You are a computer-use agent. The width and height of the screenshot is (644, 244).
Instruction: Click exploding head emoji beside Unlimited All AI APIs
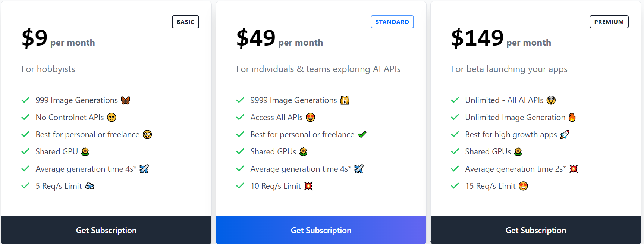[551, 100]
